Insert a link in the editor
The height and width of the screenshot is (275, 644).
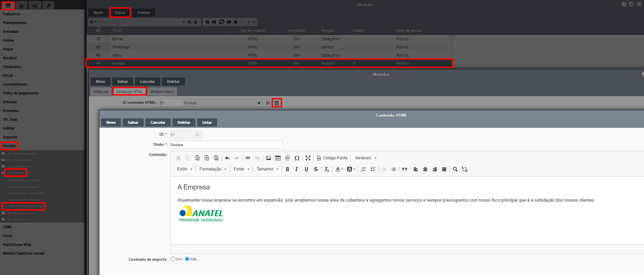pos(248,158)
